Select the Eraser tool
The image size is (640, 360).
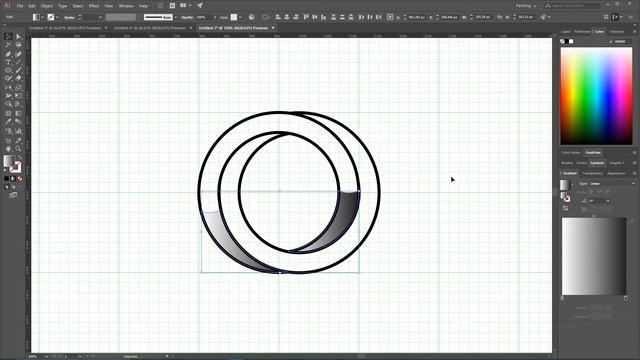pyautogui.click(x=18, y=78)
